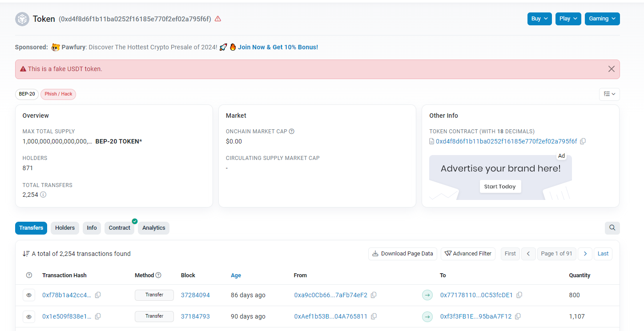Open the list options dropdown near tags
Screen dimensions: 644x331
click(609, 94)
